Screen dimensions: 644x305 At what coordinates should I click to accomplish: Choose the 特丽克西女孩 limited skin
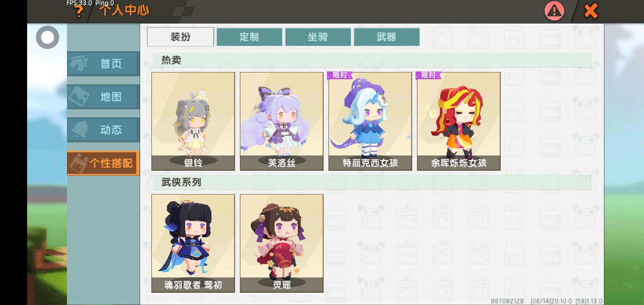(x=370, y=121)
